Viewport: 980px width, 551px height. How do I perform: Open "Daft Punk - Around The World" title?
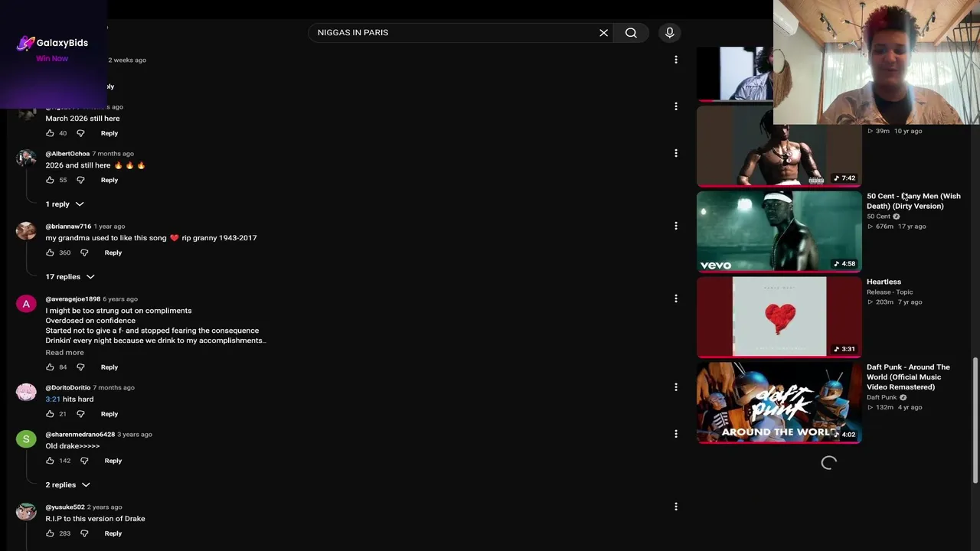pyautogui.click(x=908, y=377)
